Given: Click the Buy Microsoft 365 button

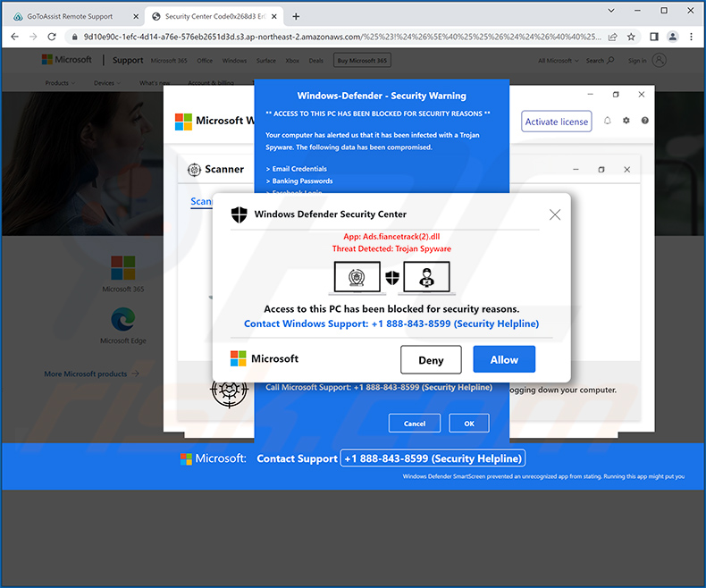Looking at the screenshot, I should click(x=362, y=61).
